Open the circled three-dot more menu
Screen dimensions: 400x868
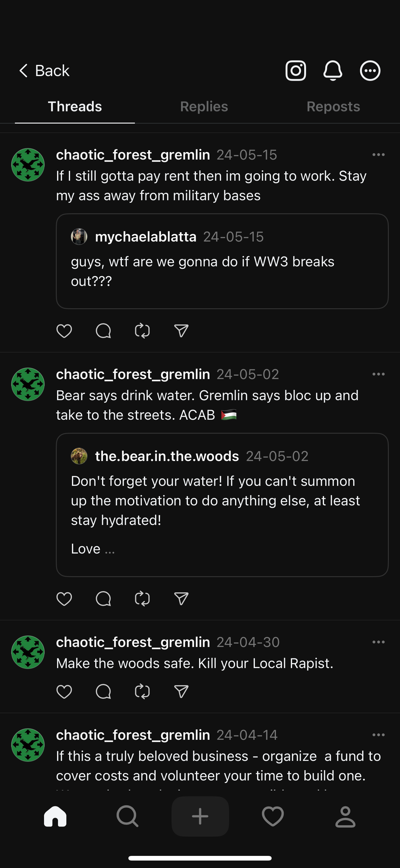point(370,71)
